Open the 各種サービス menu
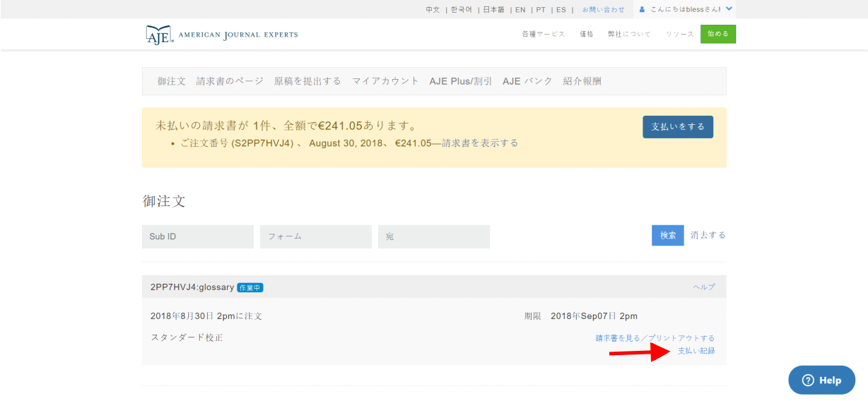 click(x=544, y=34)
